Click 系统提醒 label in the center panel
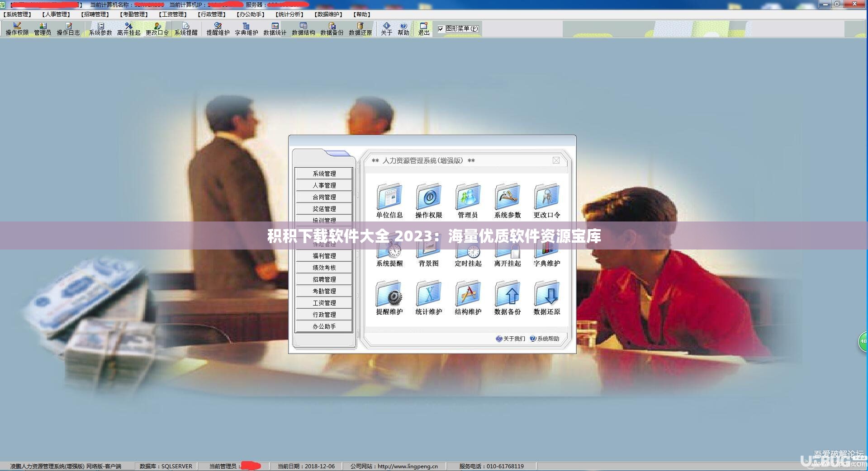The image size is (868, 471). (389, 263)
